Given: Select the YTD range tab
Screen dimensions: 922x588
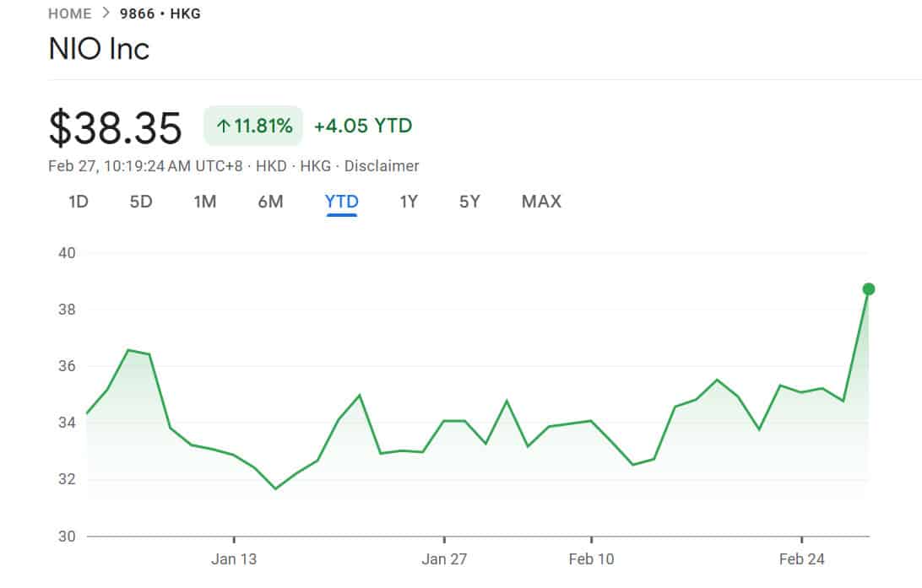Looking at the screenshot, I should [x=342, y=202].
